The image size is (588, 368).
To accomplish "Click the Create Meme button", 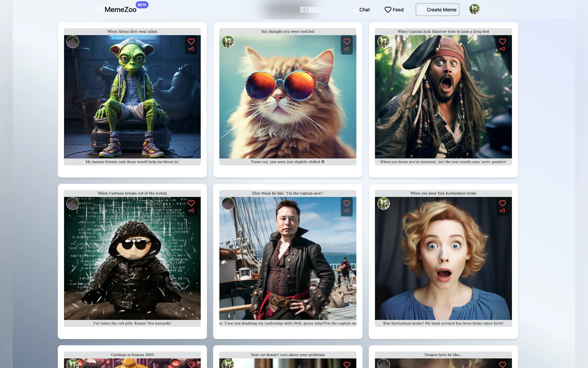I will [x=437, y=10].
